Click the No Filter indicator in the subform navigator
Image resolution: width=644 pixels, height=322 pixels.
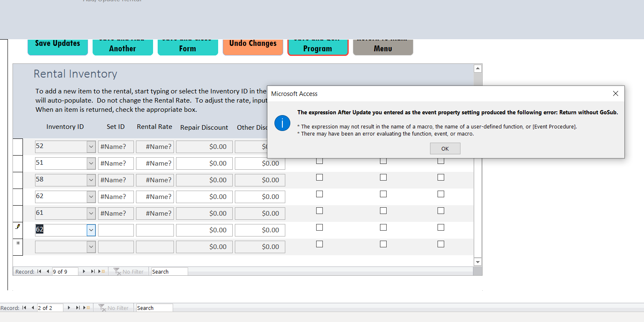click(x=128, y=272)
